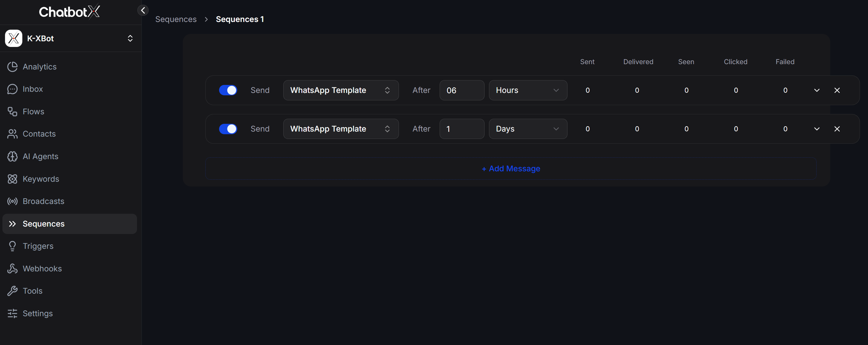
Task: Disable the 06 Hours message toggle
Action: pyautogui.click(x=228, y=90)
